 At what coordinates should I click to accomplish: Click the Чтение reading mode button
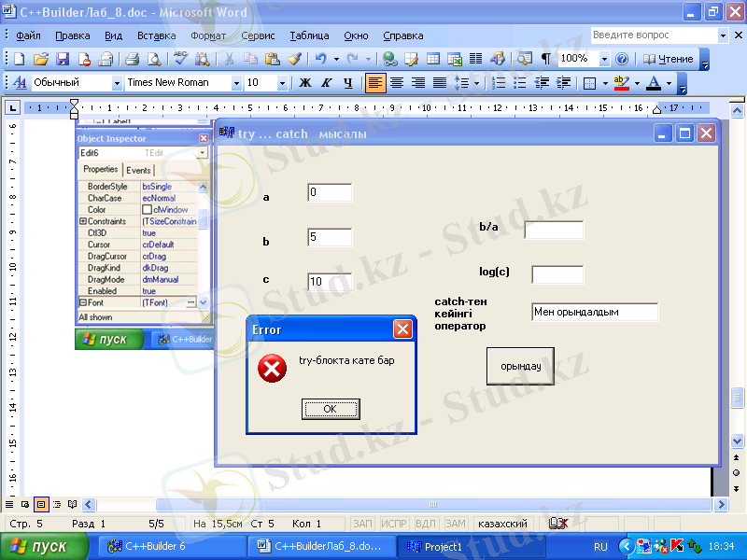coord(669,59)
